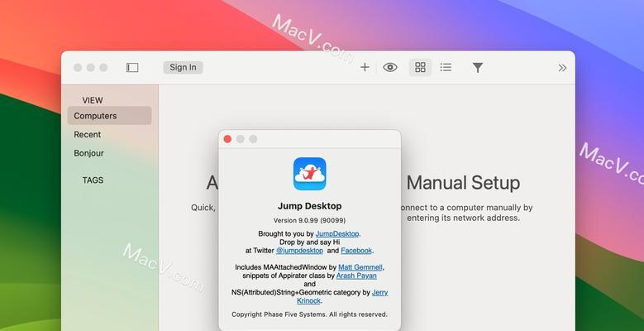Click the Sign In button
Screen dimensions: 644x331
tap(183, 67)
